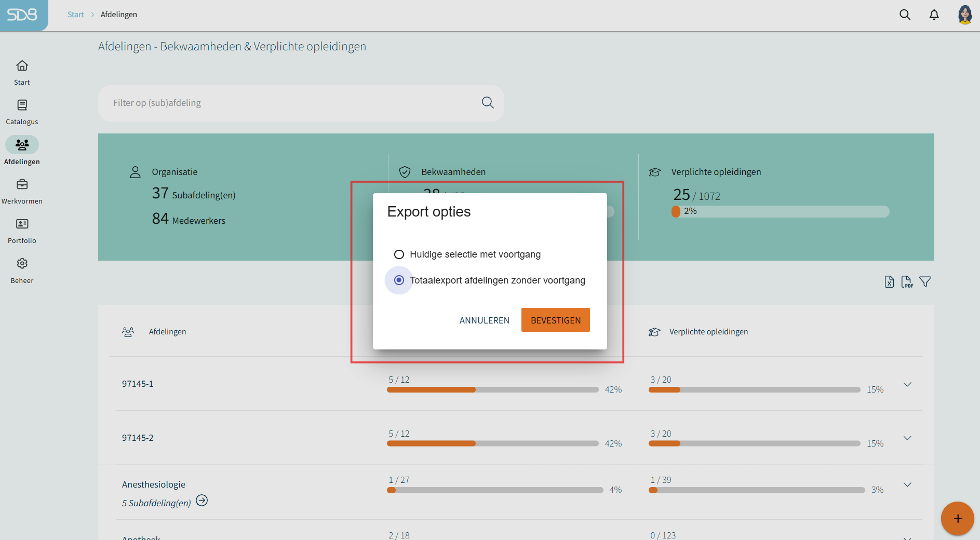Screen dimensions: 980x540
Task: Expand the 97145-2 row chevron
Action: point(907,438)
